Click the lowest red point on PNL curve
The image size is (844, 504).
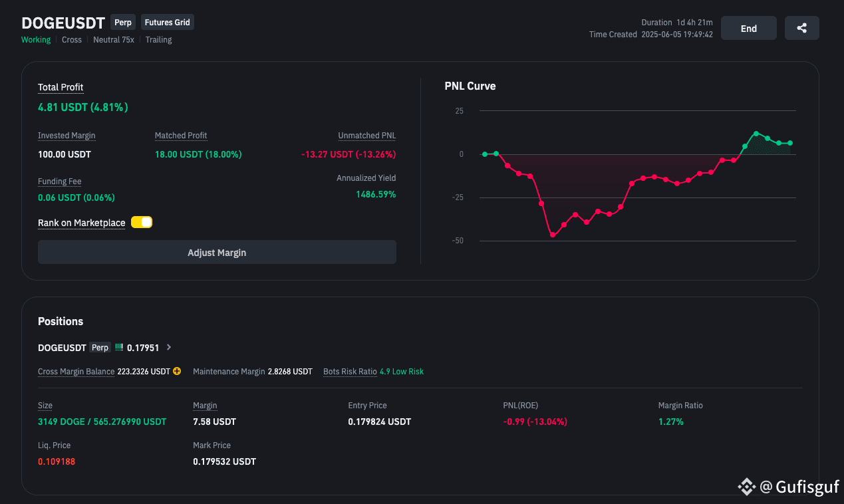(552, 235)
